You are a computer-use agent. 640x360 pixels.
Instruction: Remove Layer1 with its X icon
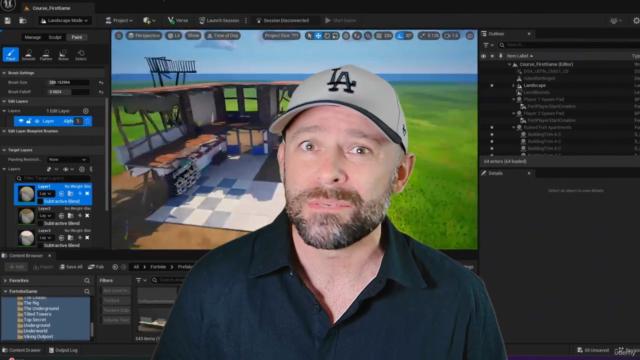[87, 193]
